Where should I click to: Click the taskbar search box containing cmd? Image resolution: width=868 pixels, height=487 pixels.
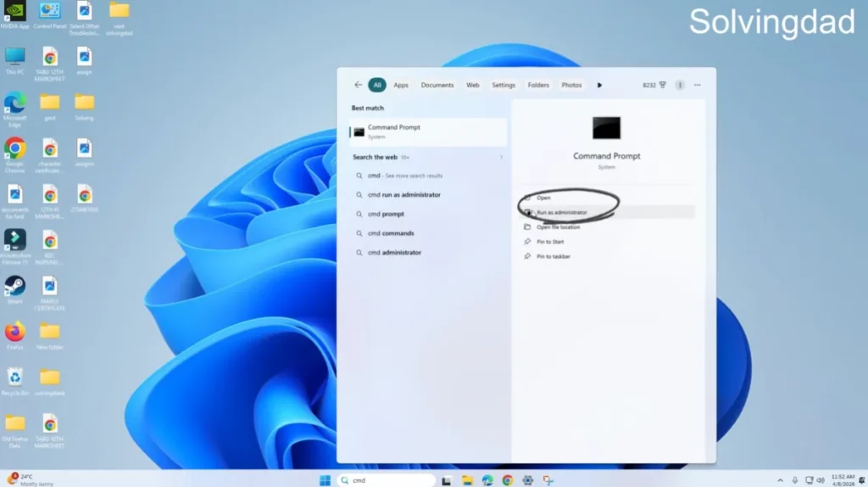(386, 480)
